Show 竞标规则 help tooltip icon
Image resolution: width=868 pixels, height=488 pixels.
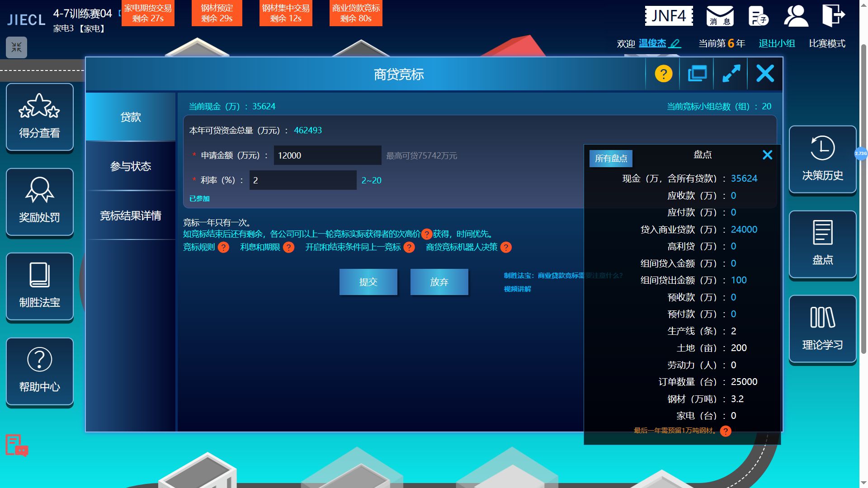point(223,248)
